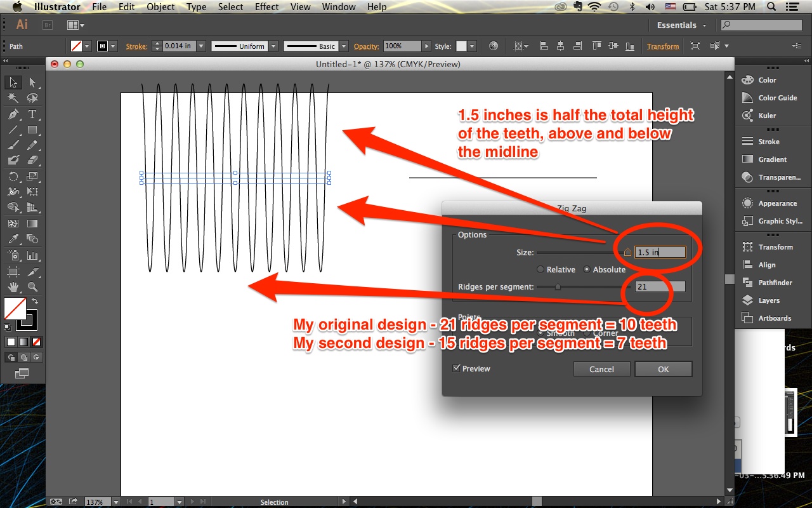Open the Style dropdown arrow
812x508 pixels.
473,46
